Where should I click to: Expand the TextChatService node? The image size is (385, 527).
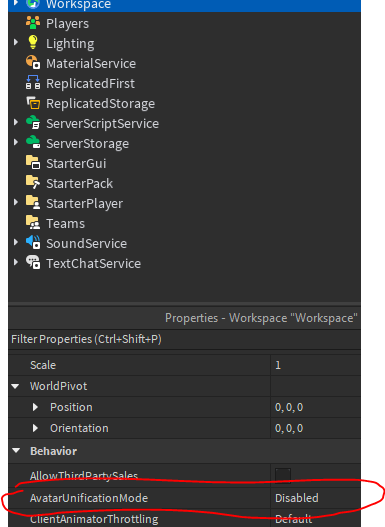(16, 262)
